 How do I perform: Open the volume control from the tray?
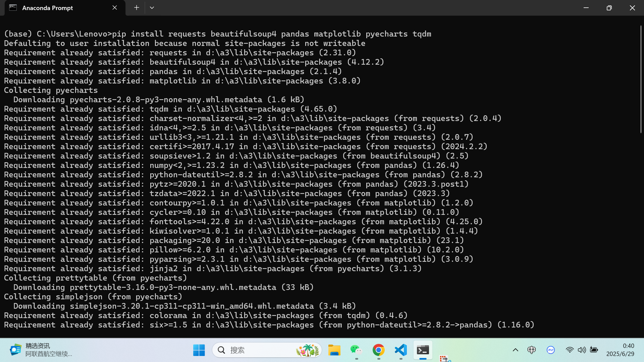click(582, 350)
